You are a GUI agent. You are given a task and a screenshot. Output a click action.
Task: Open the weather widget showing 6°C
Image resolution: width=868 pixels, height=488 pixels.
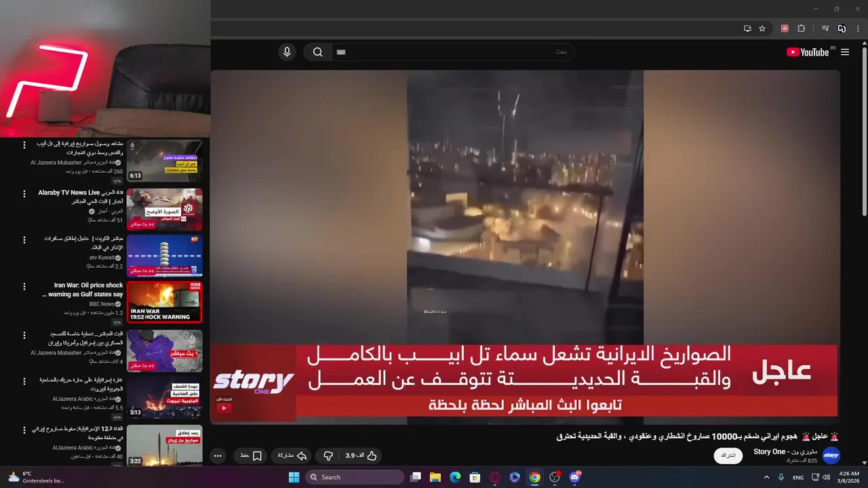coord(35,477)
